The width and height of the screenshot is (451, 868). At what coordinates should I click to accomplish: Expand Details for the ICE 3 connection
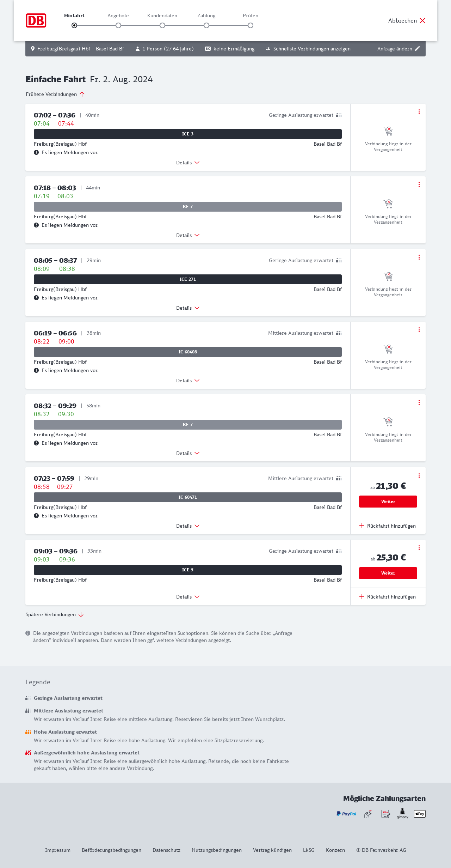pos(188,163)
